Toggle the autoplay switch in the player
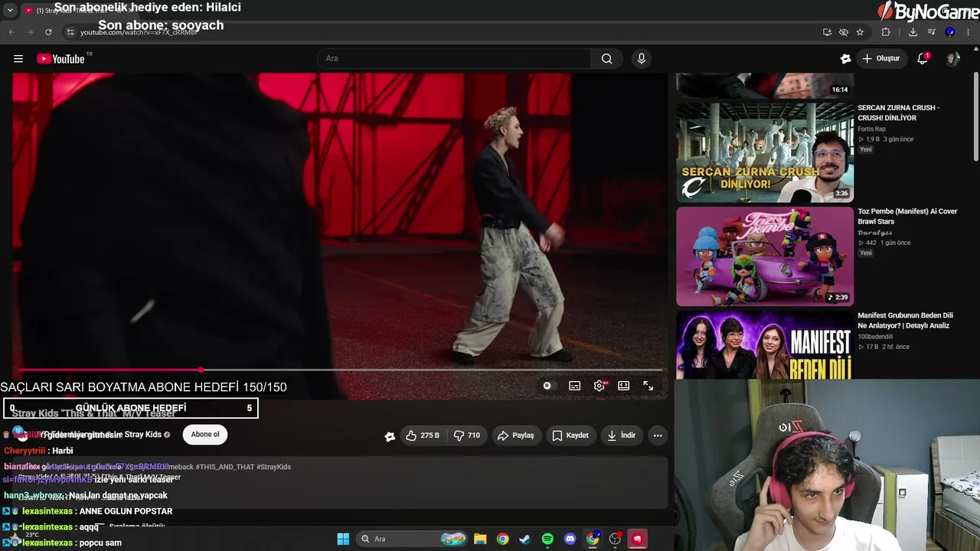 tap(547, 386)
